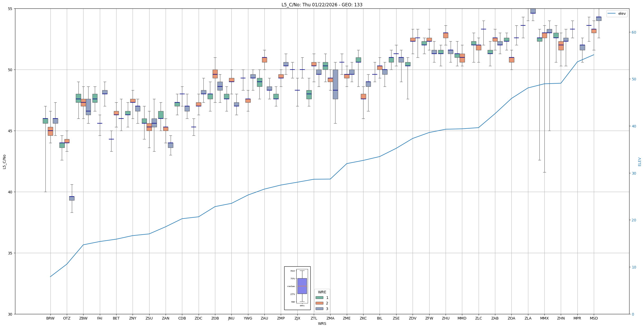The image size is (644, 328).
Task: Click the WRS x-axis label
Action: coord(322,324)
